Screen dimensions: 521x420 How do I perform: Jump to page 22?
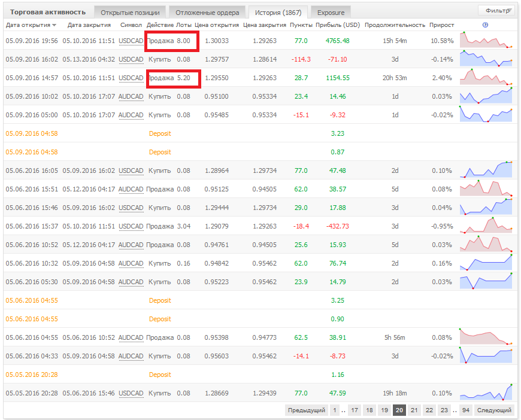[429, 410]
